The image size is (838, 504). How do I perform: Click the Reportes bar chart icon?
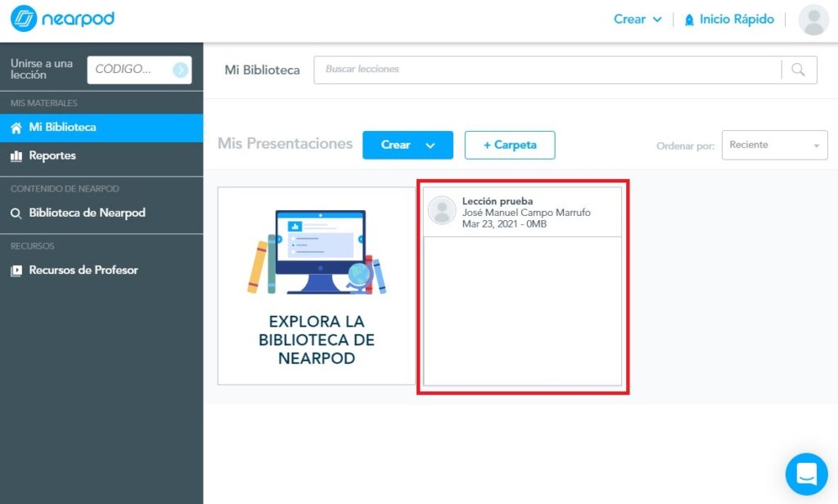click(16, 155)
